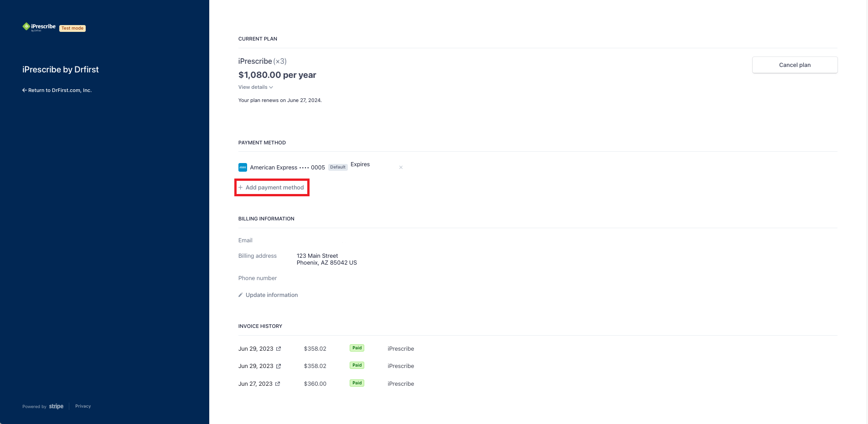Click the Stripe logo in footer

[x=56, y=406]
